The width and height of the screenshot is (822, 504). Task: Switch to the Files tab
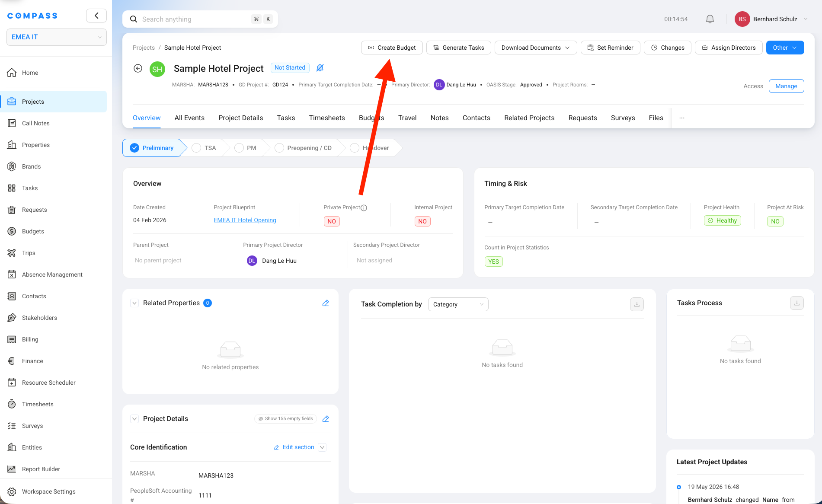tap(656, 118)
